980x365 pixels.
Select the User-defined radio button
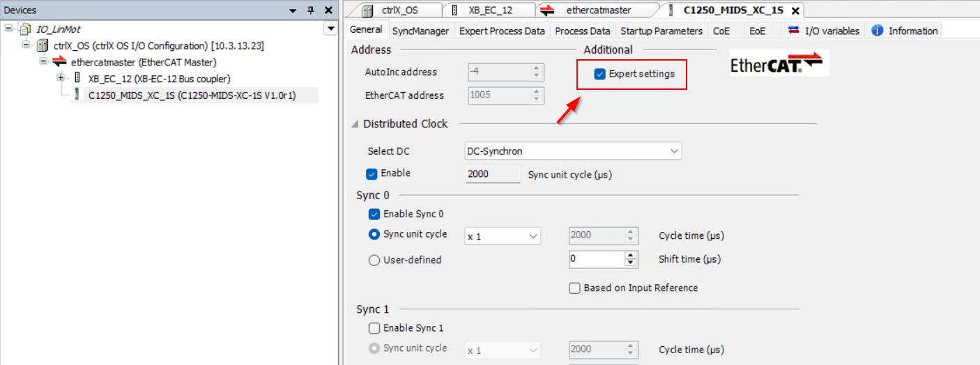tap(374, 260)
